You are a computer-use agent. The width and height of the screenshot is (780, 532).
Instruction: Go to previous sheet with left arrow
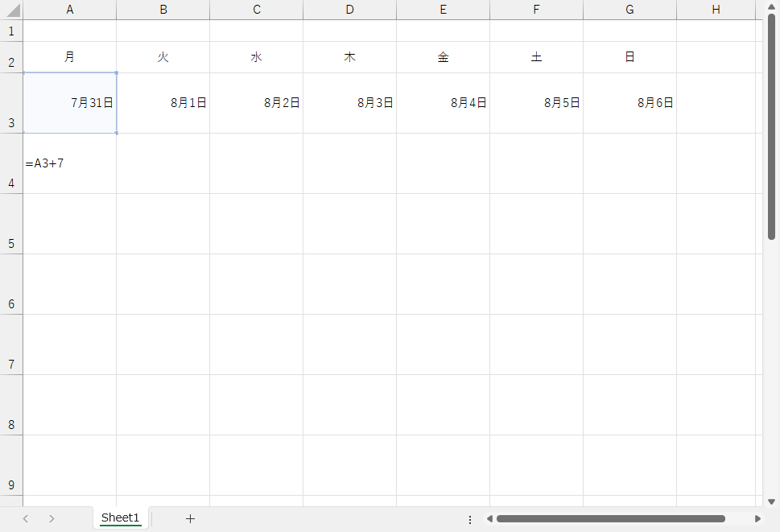tap(26, 518)
